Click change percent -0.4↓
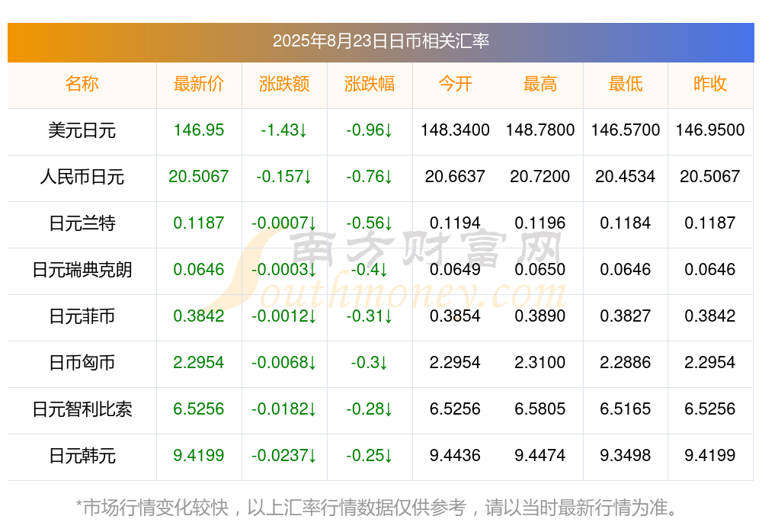The height and width of the screenshot is (532, 762). click(370, 269)
